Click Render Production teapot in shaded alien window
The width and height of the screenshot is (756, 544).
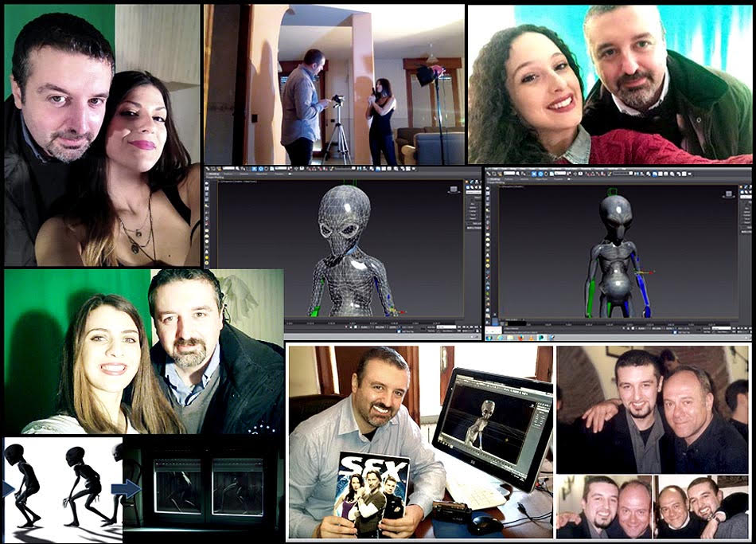[689, 174]
